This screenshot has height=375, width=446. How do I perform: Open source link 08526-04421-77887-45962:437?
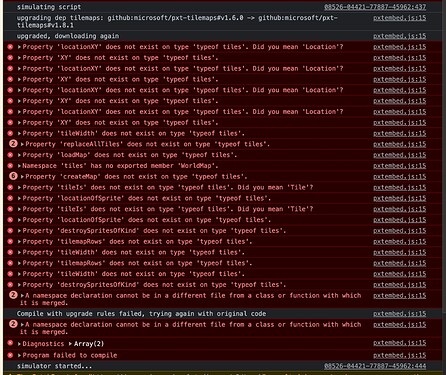point(375,7)
